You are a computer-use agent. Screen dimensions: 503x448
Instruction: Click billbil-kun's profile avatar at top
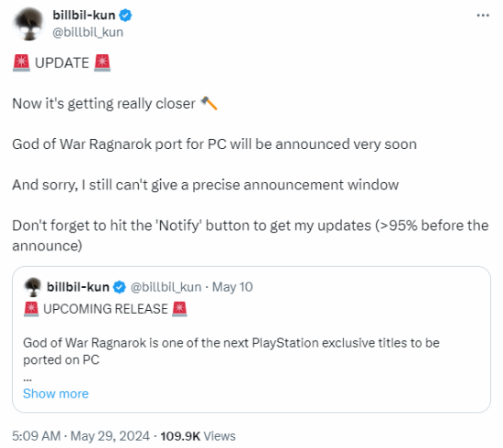28,24
